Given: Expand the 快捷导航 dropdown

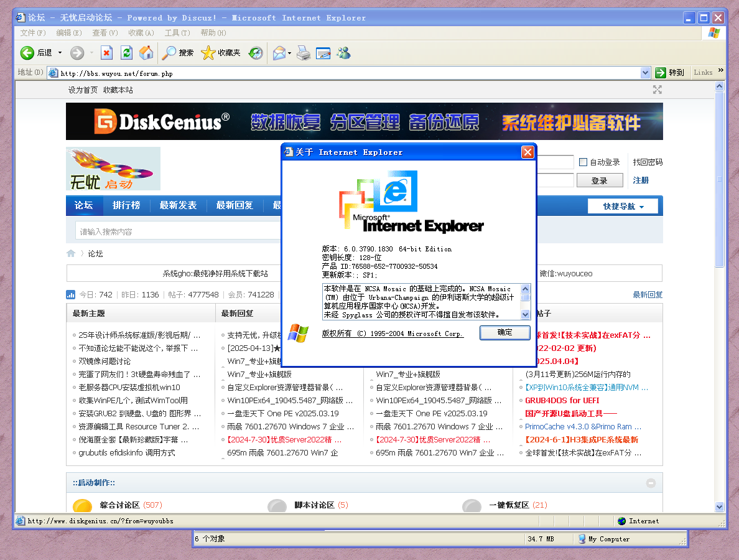Looking at the screenshot, I should coord(623,207).
